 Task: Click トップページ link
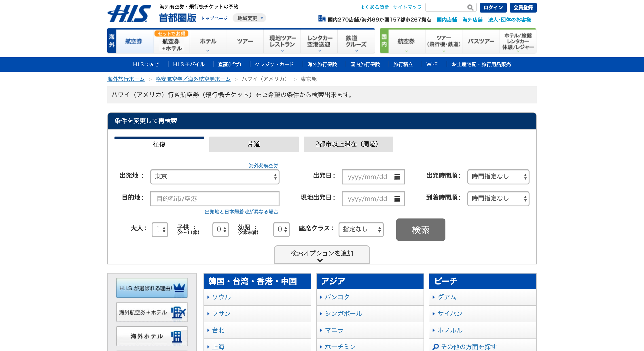pyautogui.click(x=214, y=18)
